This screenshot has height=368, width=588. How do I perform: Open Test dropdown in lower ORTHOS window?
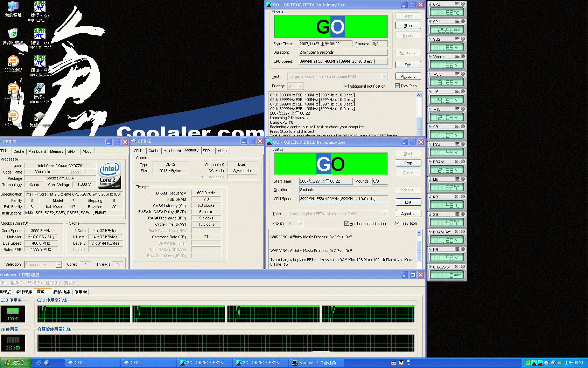click(x=385, y=214)
